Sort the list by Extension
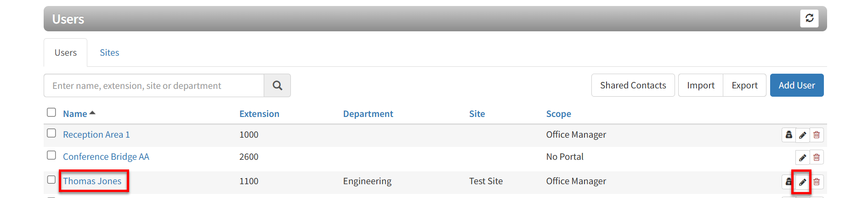 (x=259, y=114)
